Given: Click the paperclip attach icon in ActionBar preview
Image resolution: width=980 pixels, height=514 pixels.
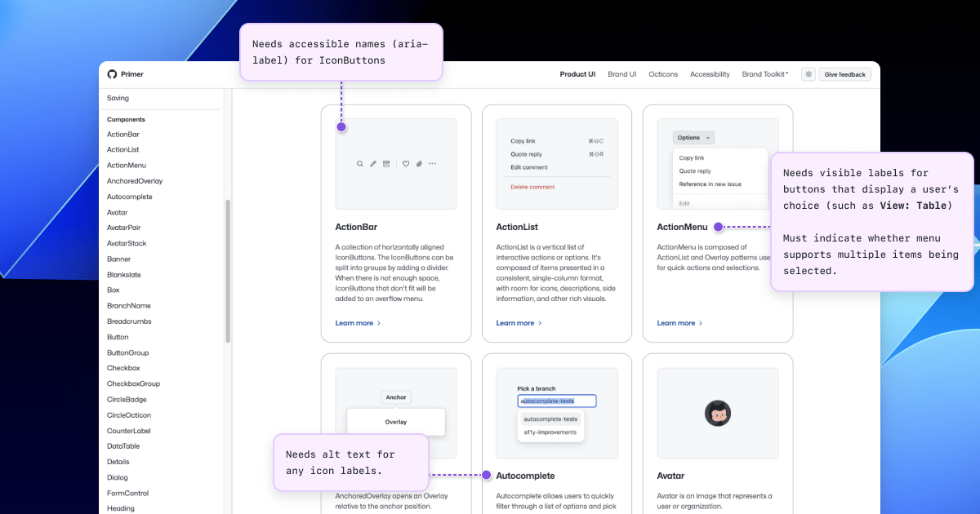Looking at the screenshot, I should 419,164.
